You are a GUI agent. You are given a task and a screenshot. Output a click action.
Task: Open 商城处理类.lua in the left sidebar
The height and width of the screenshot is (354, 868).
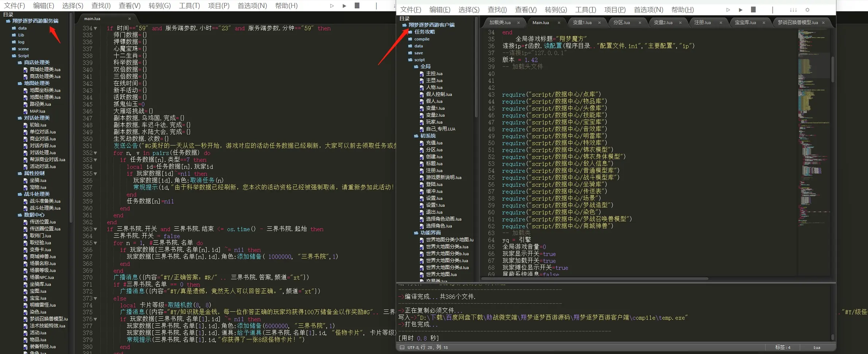pyautogui.click(x=45, y=70)
